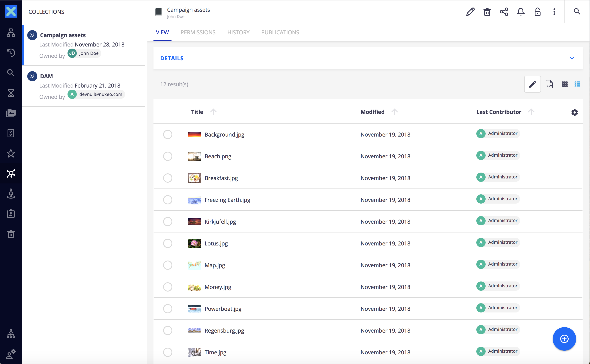Open the Publications tab
This screenshot has width=590, height=364.
pos(280,32)
